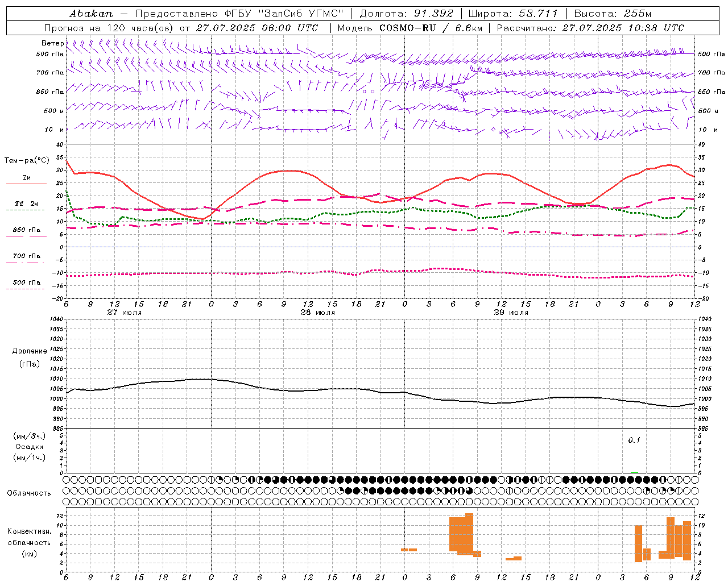Image resolution: width=728 pixels, height=582 pixels.
Task: Click the 'Тем-ра(°C)' temperature panel label
Action: coord(27,161)
